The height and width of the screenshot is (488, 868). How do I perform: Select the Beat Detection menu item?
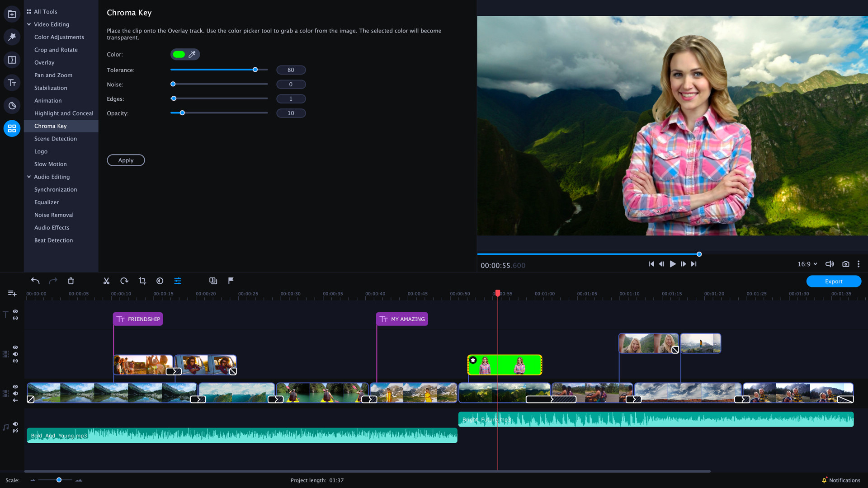click(53, 239)
